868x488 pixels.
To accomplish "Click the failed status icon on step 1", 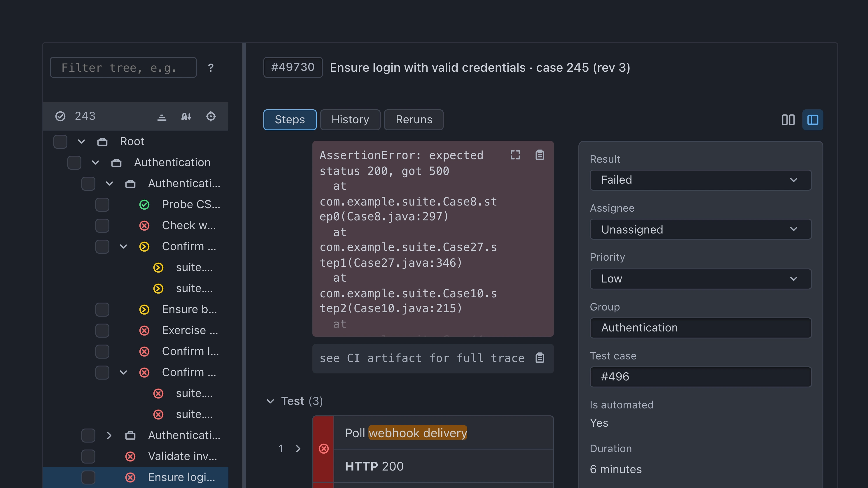I will point(324,449).
